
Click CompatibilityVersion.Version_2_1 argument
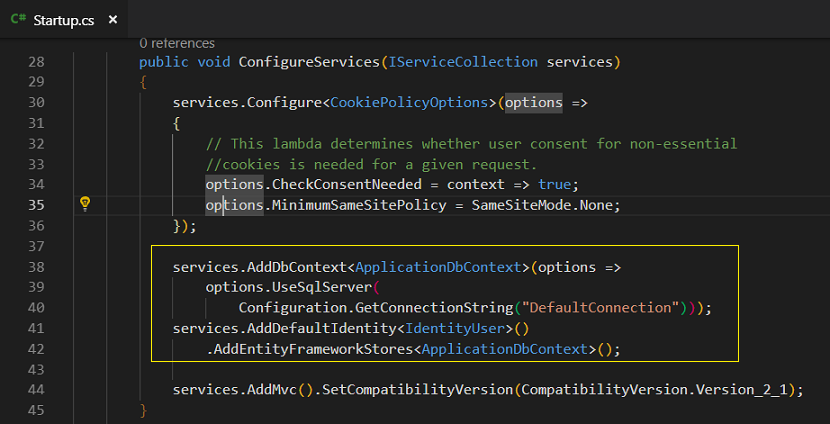tap(655, 391)
